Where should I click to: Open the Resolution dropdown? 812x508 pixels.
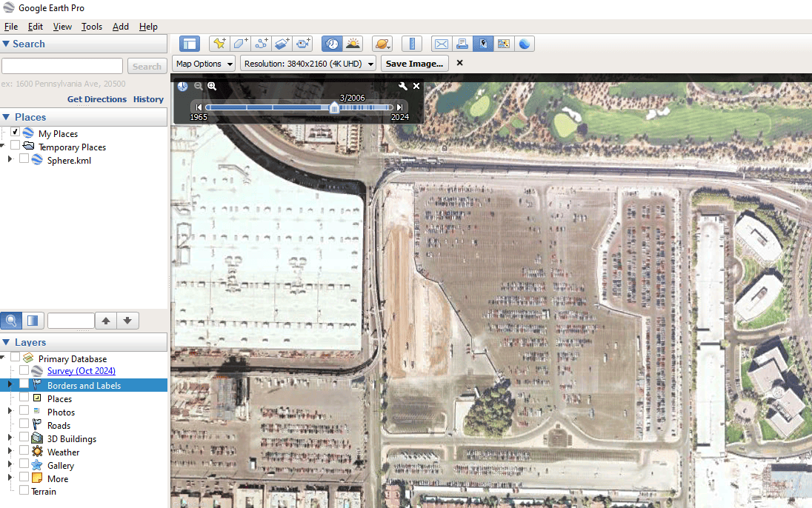coord(309,64)
